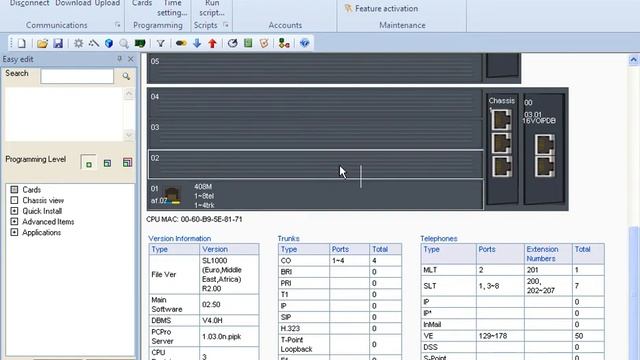Save using the floppy disk icon

coord(58,43)
